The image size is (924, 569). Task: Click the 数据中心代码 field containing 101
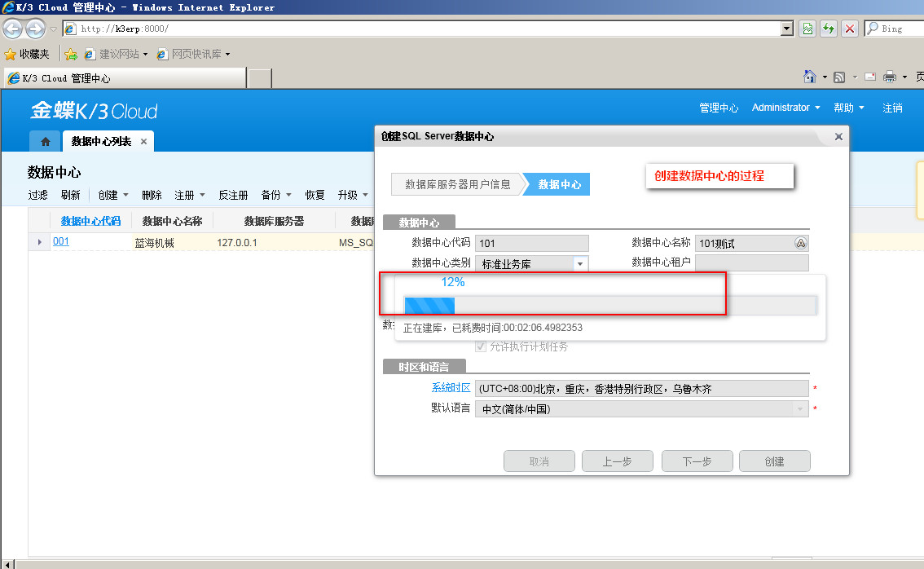[x=531, y=244]
